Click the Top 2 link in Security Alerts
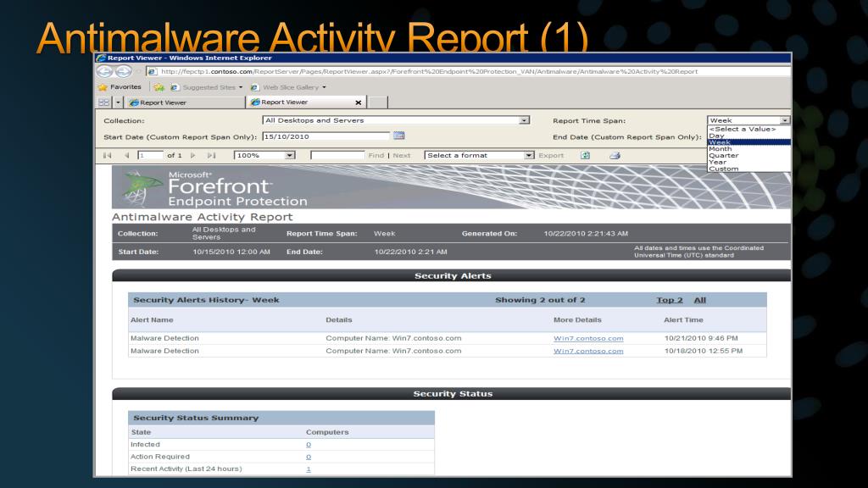 [670, 300]
